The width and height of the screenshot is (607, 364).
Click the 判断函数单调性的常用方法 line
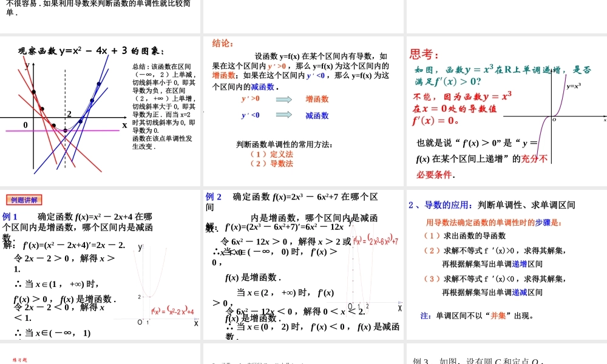point(285,144)
